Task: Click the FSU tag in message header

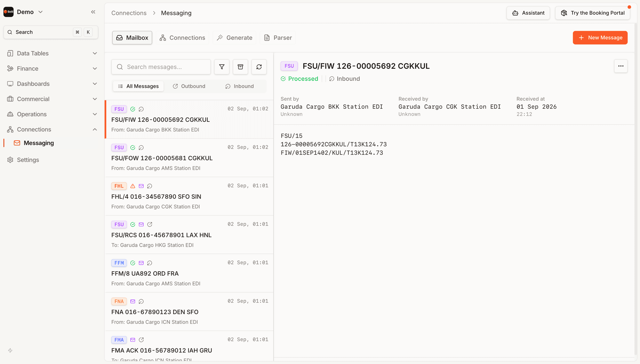Action: point(289,66)
